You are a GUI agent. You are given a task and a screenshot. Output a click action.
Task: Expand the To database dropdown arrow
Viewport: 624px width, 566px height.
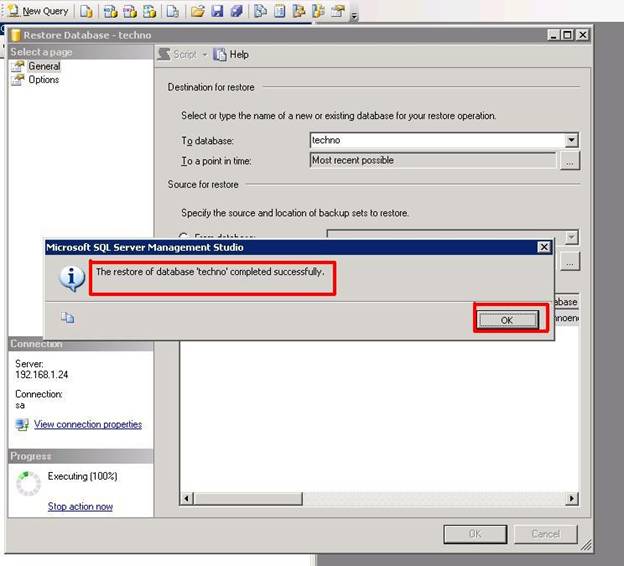pos(571,140)
